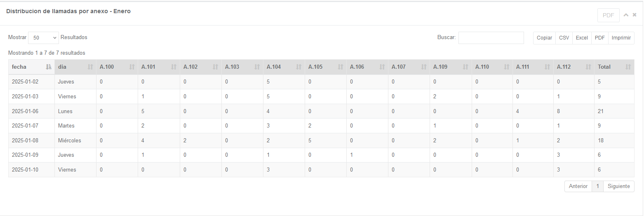Image resolution: width=644 pixels, height=216 pixels.
Task: Export table as CSV
Action: coord(564,38)
